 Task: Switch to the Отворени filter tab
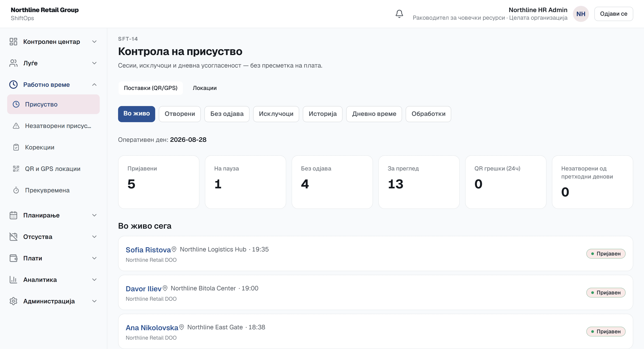pos(180,114)
